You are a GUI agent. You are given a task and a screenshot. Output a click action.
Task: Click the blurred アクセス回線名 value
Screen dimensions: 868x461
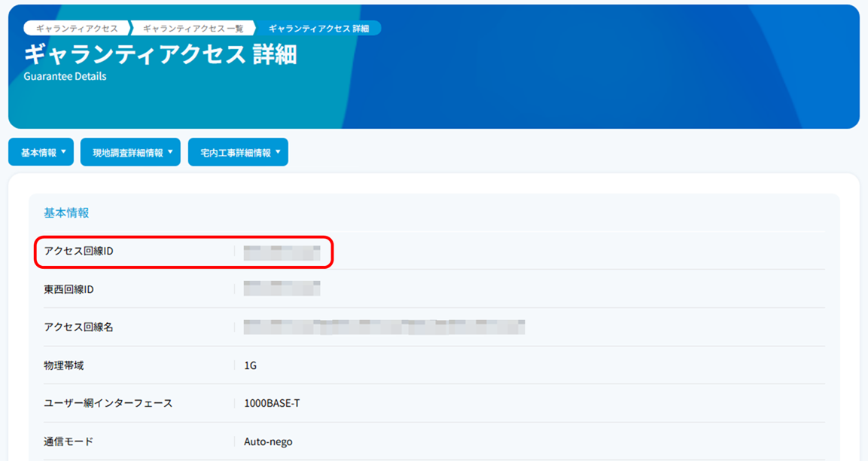[384, 327]
